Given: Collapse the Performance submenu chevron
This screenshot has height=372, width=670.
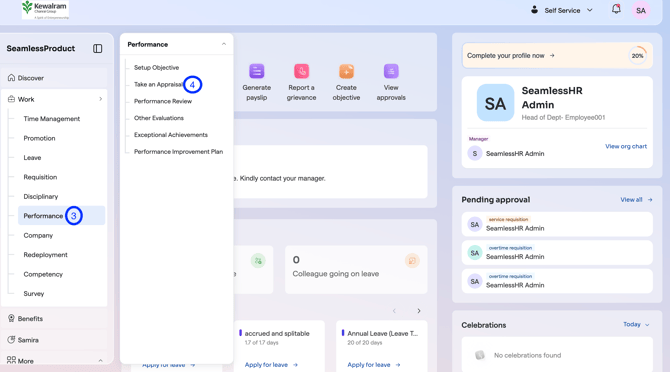Looking at the screenshot, I should tap(224, 44).
